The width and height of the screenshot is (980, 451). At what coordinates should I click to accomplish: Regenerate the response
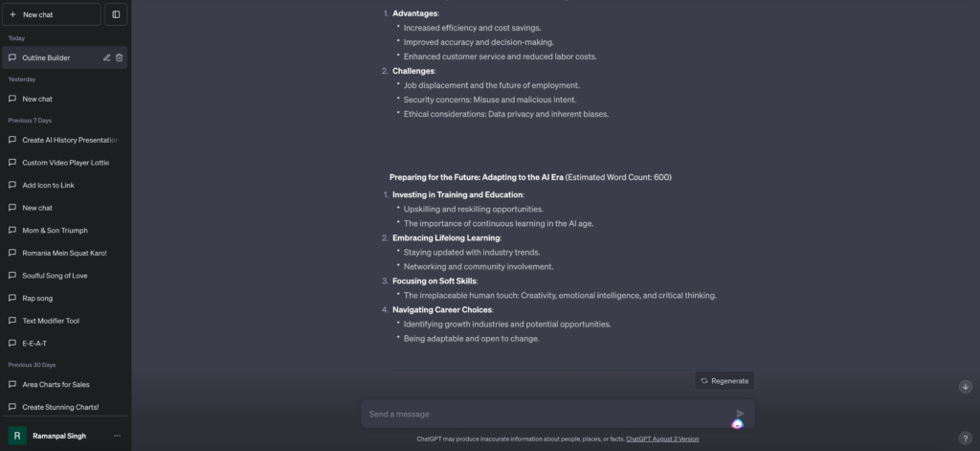point(724,380)
